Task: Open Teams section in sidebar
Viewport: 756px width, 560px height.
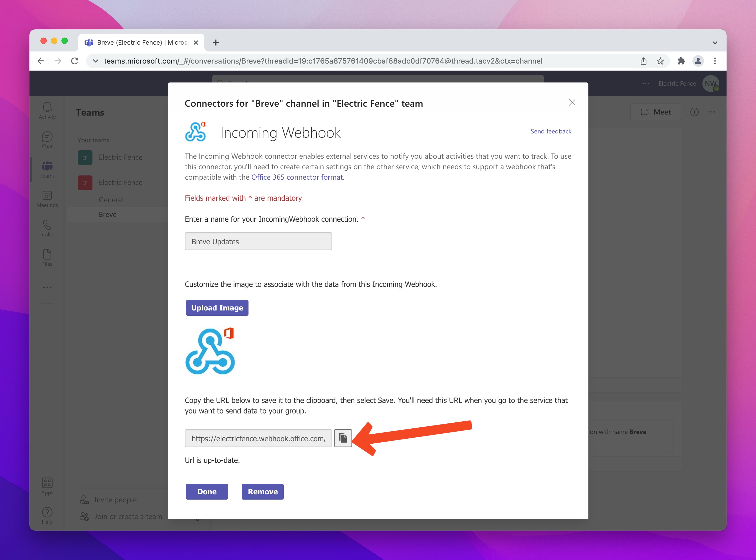Action: click(x=47, y=170)
